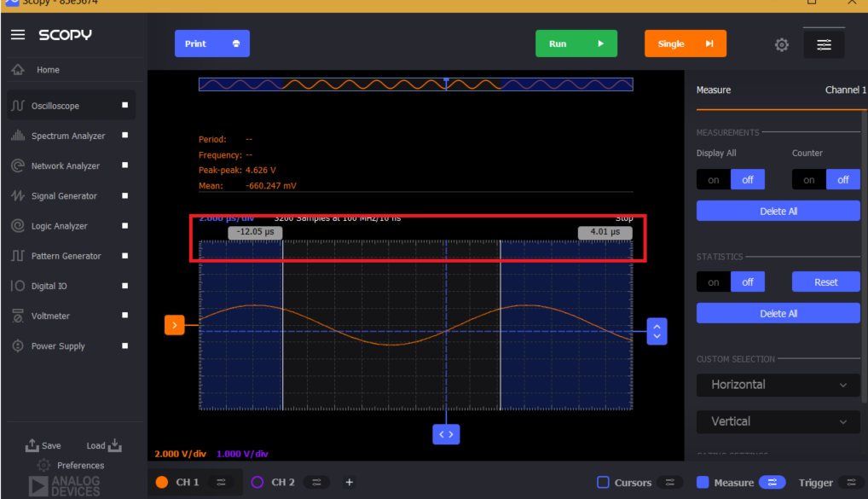Turn the Counter on
This screenshot has width=868, height=499.
[809, 179]
